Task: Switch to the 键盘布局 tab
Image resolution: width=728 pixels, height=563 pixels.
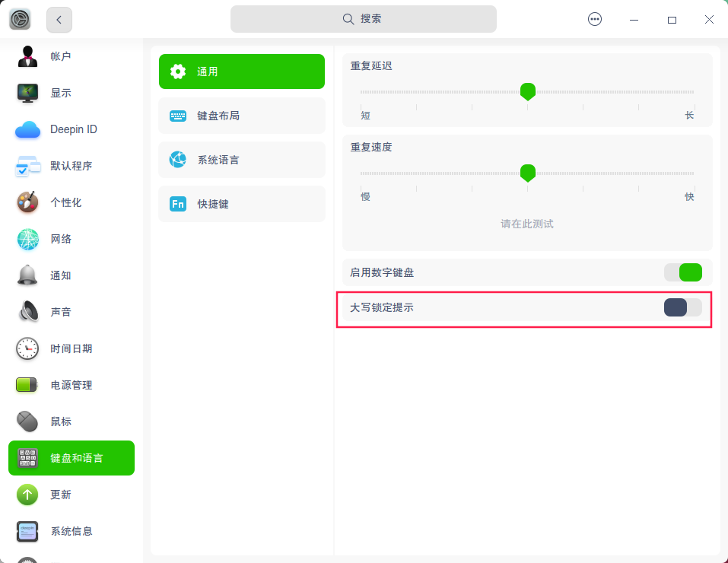Action: tap(241, 116)
